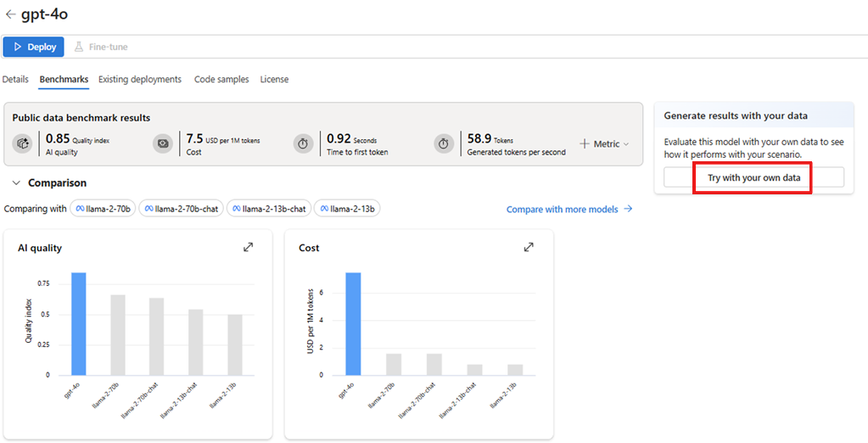Expand the AI quality chart fullscreen

[248, 247]
